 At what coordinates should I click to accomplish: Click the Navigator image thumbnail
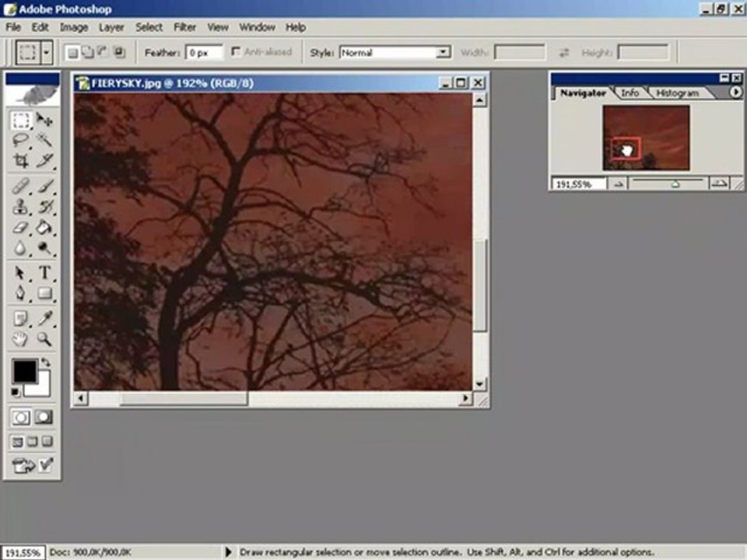[646, 138]
